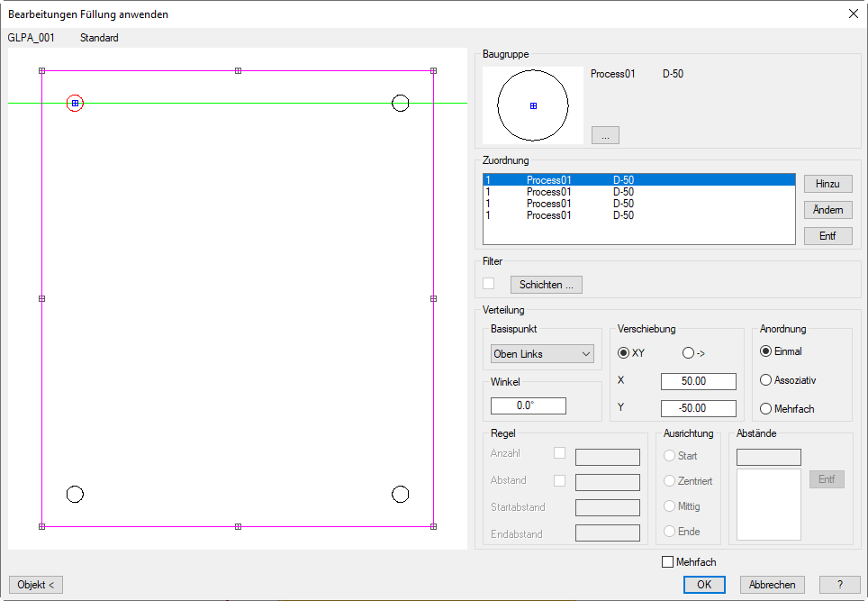Click the bottom-center magenta grip handle

click(x=238, y=526)
